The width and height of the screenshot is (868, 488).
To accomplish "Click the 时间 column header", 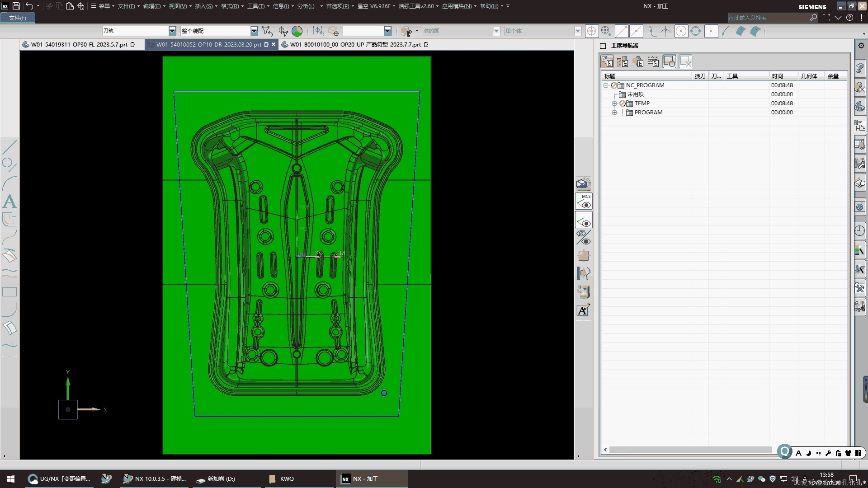I will 783,76.
